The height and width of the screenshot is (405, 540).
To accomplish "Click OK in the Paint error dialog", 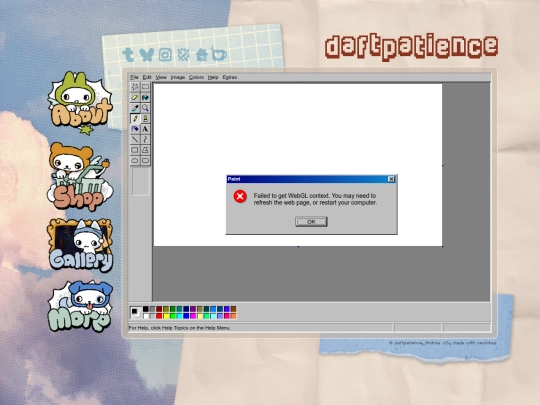I will point(311,221).
